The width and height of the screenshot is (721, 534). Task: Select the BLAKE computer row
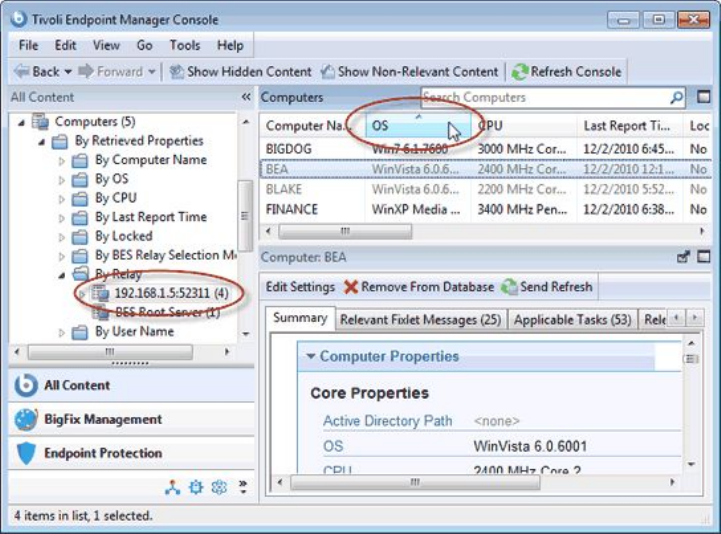pyautogui.click(x=486, y=189)
